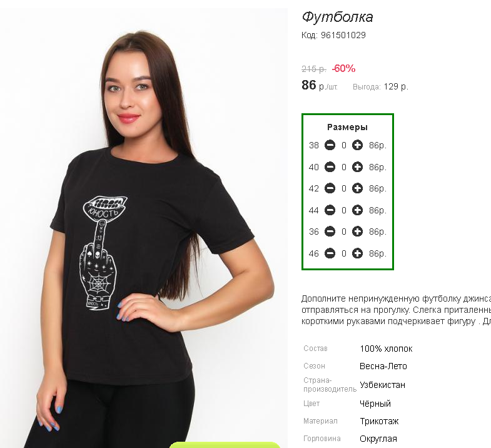Screen dimensions: 491x448
Task: Click the -60% discount label
Action: [343, 68]
